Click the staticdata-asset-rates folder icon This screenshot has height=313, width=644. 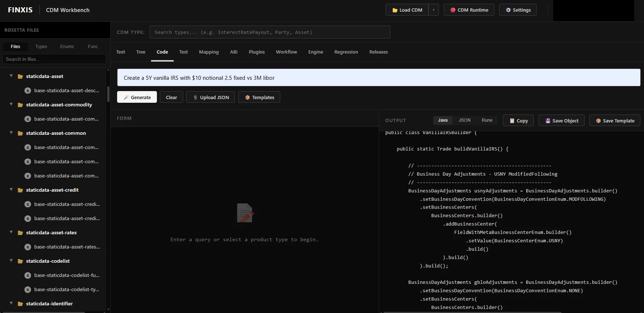point(20,233)
